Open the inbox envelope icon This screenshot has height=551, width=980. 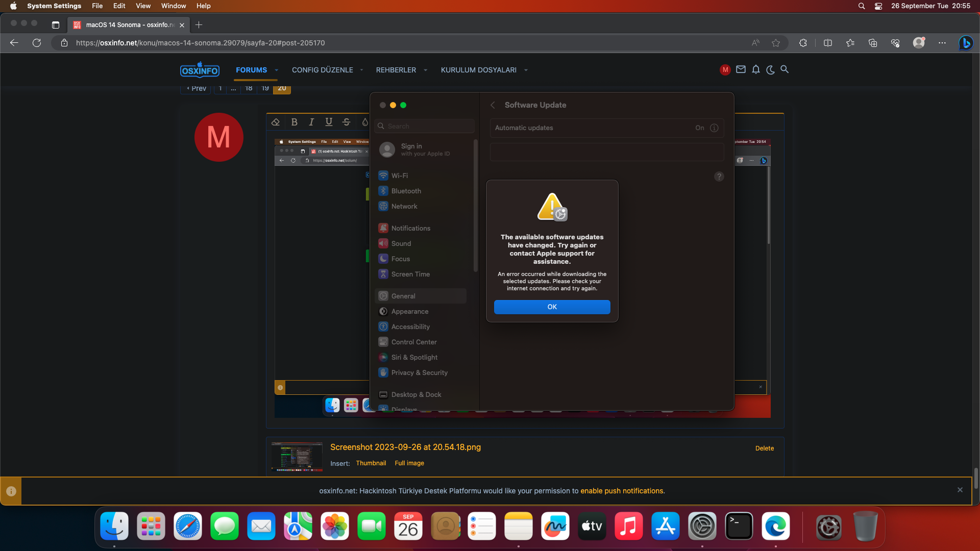(741, 69)
